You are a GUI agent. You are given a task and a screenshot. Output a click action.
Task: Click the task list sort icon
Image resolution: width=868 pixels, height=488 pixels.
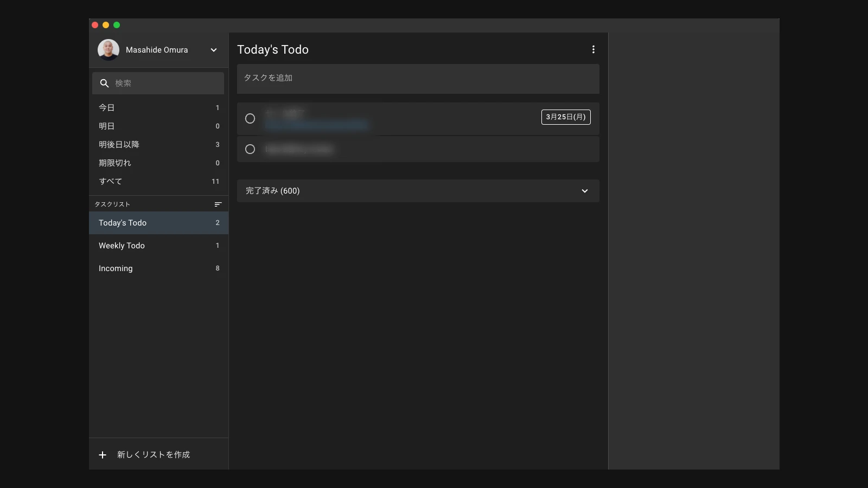click(x=218, y=204)
